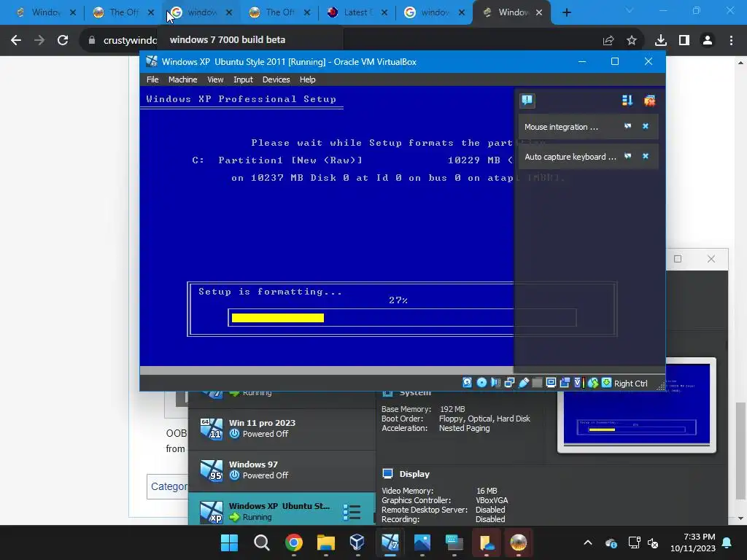Screen dimensions: 747x560
Task: Click the grey shared folders status icon
Action: (x=537, y=382)
